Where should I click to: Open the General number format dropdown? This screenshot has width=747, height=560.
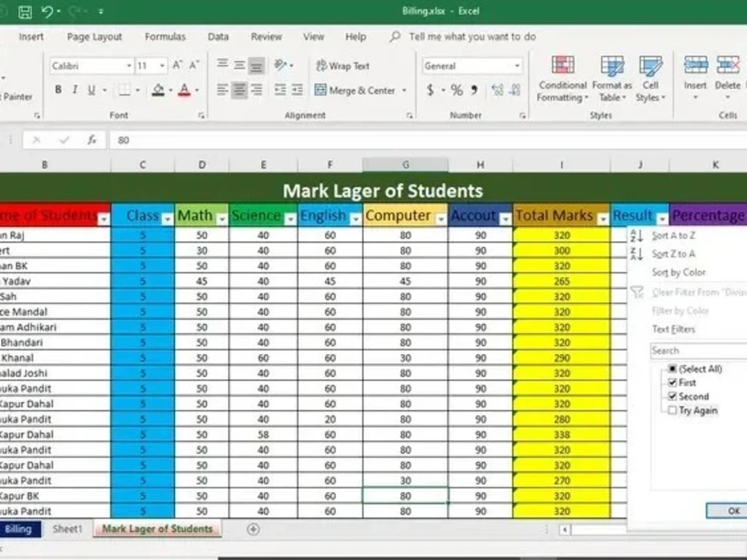coord(518,66)
